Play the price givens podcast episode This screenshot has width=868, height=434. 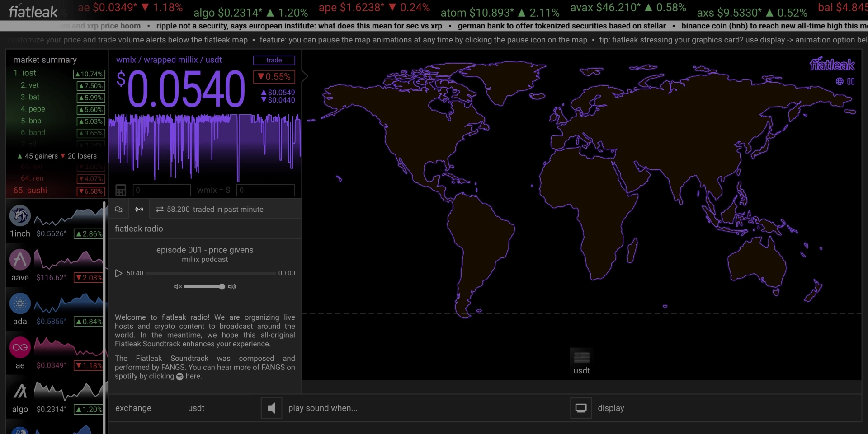point(118,273)
